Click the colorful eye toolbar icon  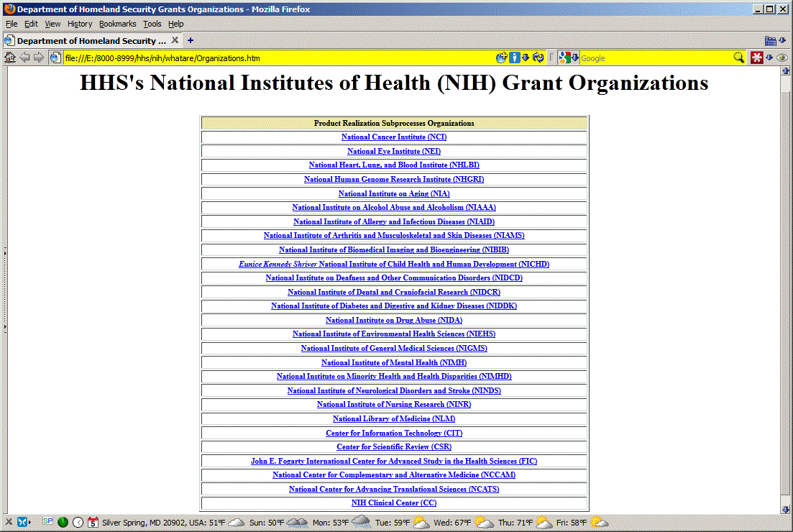tap(782, 58)
